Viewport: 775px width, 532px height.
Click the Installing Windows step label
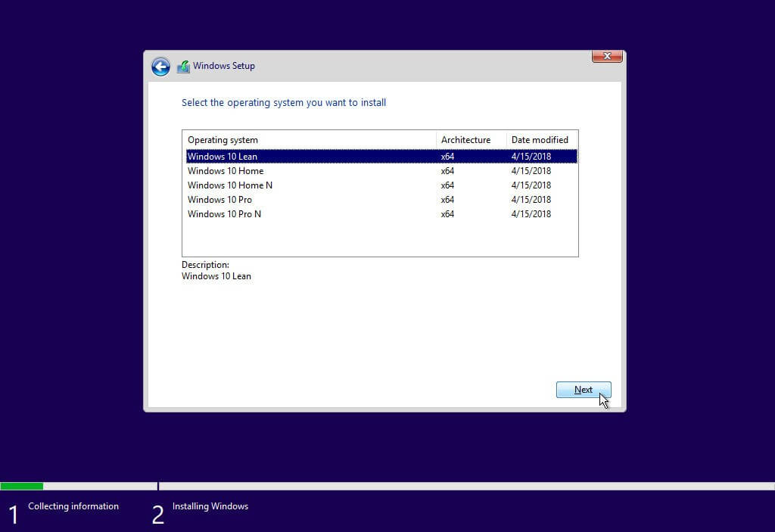coord(210,506)
